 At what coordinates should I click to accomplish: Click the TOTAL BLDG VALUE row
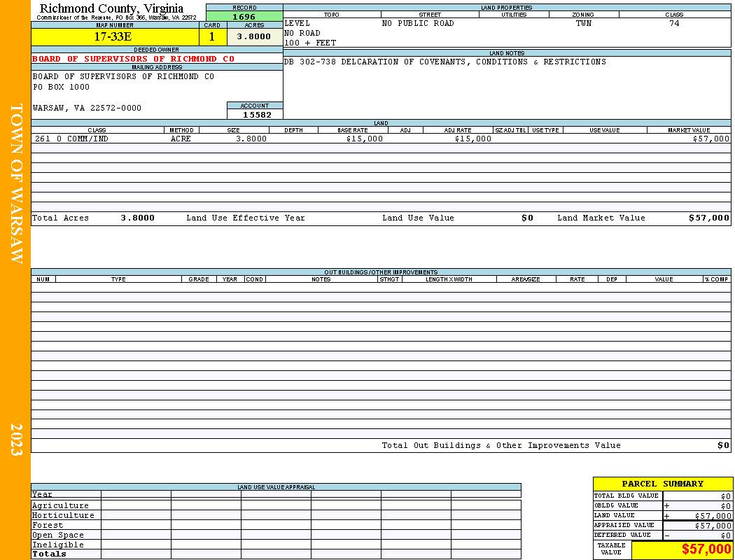(x=662, y=496)
